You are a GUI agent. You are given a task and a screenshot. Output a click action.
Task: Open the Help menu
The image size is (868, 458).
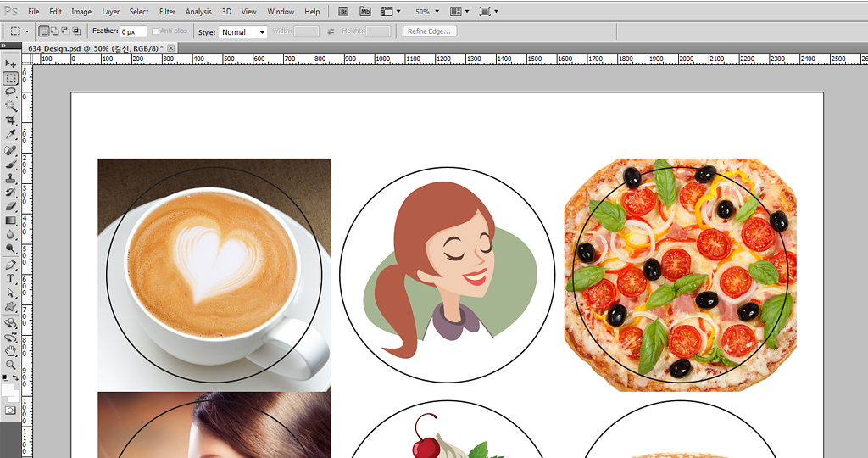coord(312,12)
